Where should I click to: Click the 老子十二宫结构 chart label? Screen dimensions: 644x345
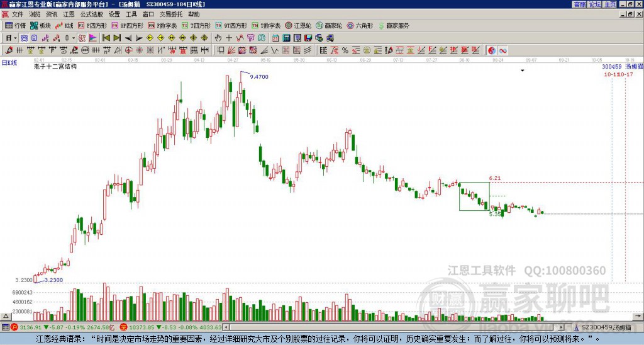(55, 66)
